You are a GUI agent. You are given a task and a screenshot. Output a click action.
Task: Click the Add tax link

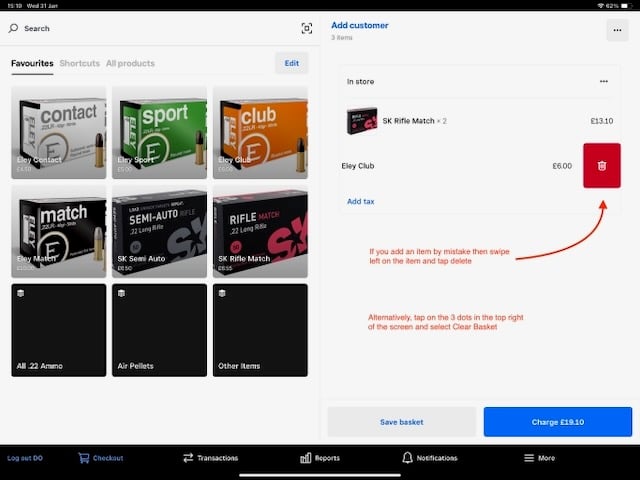click(361, 201)
